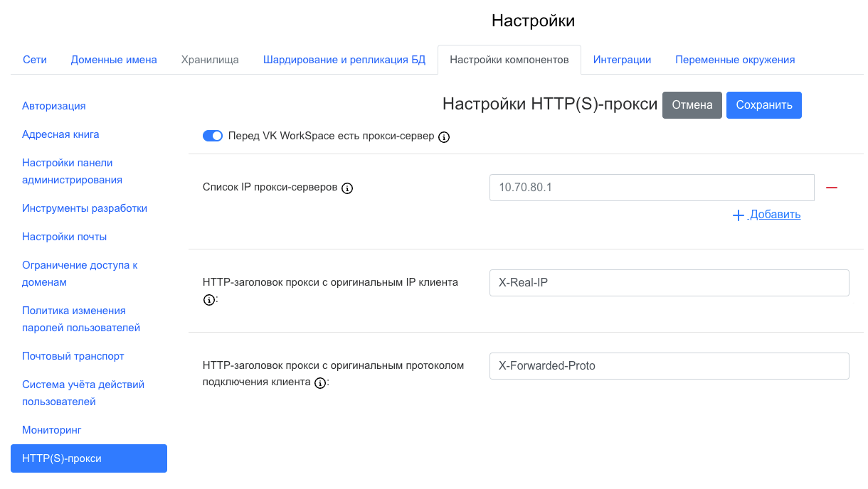Click the X-Forwarded-Proto input field
Screen dimensions: 868x489
(x=669, y=366)
